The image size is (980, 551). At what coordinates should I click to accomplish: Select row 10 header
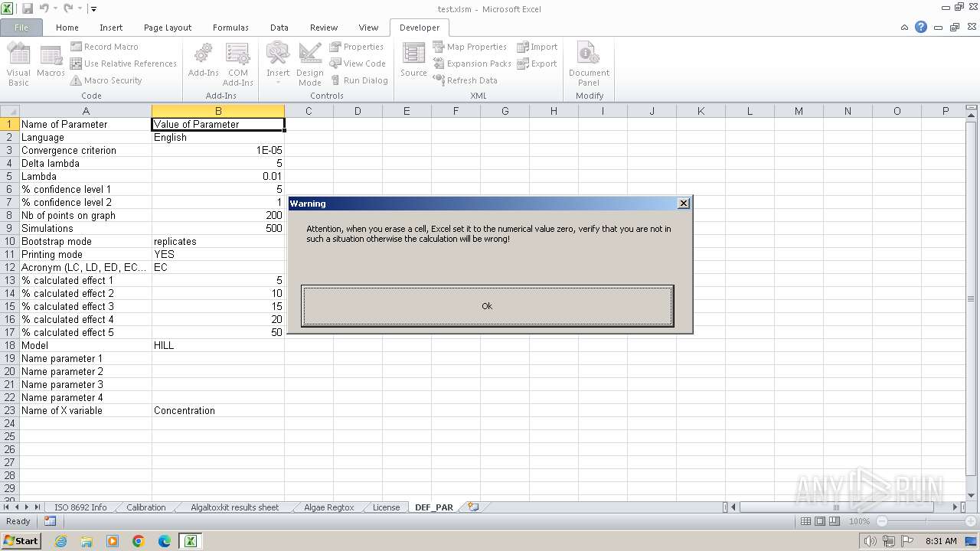point(10,241)
